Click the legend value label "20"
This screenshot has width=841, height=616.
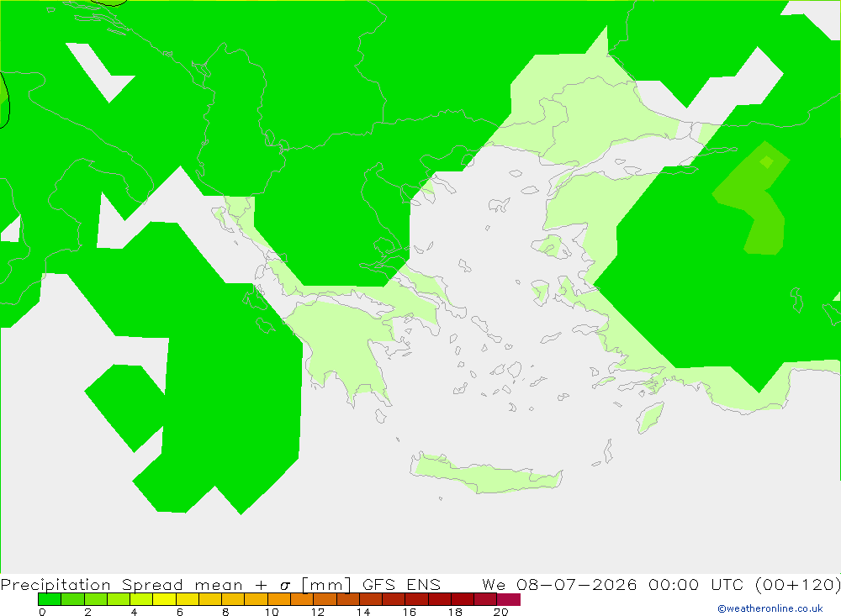[501, 612]
